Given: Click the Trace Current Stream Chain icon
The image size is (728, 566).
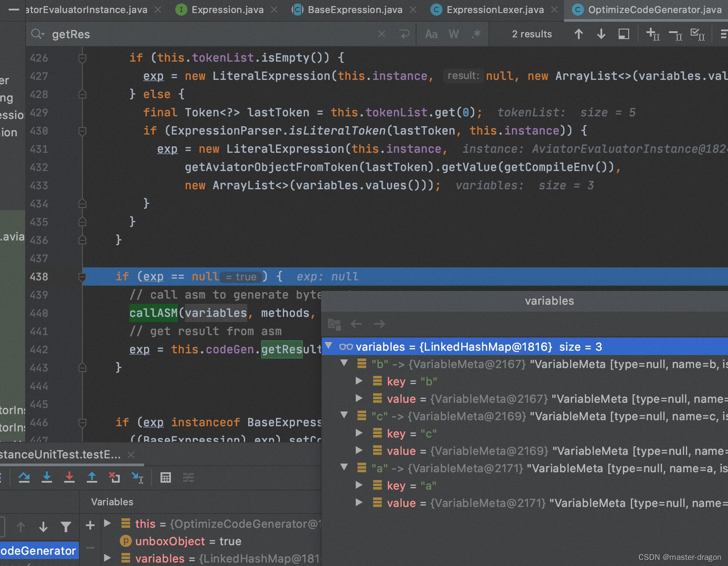Looking at the screenshot, I should (x=188, y=477).
